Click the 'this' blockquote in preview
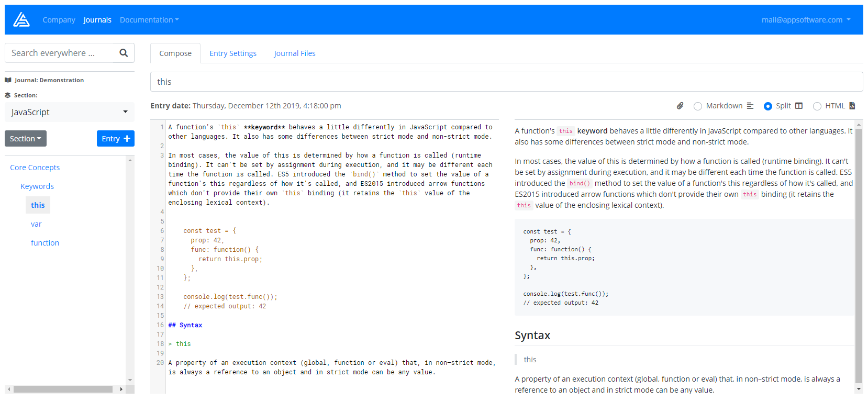The width and height of the screenshot is (868, 401). [x=530, y=360]
